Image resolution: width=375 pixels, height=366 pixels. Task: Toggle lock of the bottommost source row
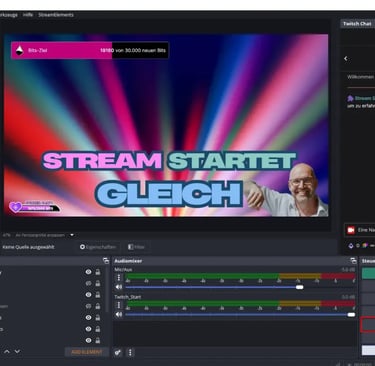98,340
